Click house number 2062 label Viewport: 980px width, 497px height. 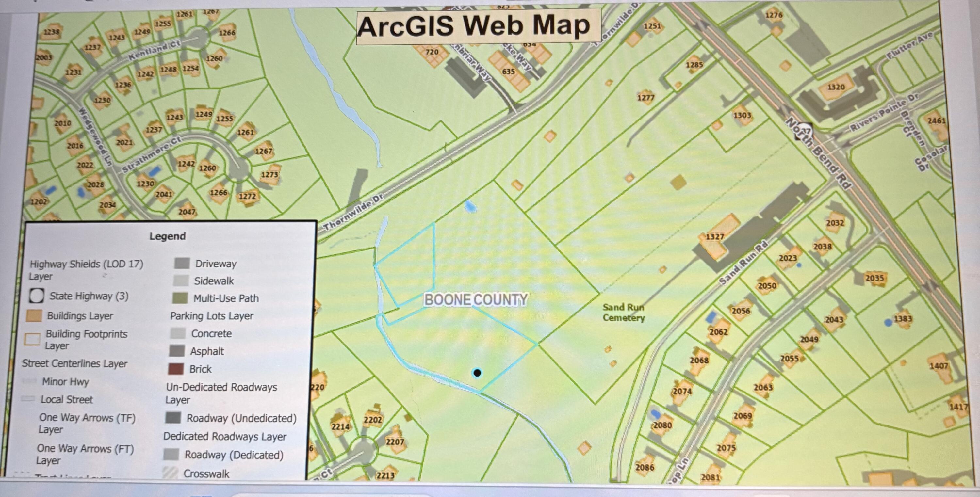click(x=718, y=331)
